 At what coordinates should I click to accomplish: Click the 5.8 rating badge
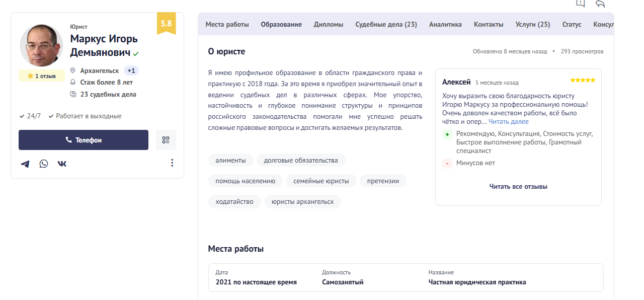[166, 23]
